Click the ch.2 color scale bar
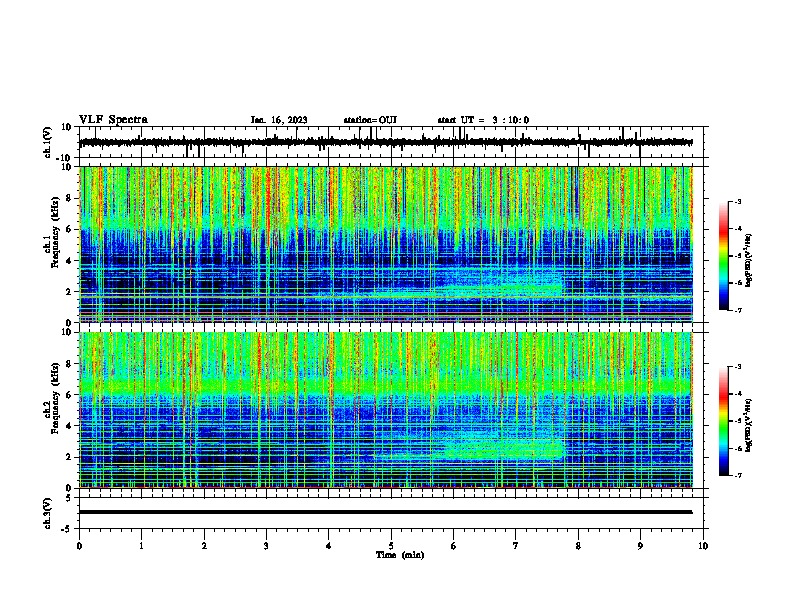792x612 pixels. coord(723,421)
